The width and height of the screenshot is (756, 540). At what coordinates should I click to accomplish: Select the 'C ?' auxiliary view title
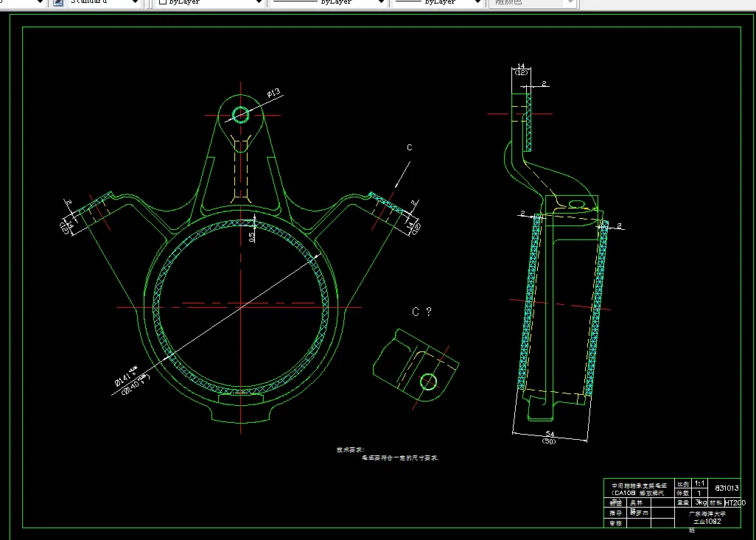tap(422, 312)
